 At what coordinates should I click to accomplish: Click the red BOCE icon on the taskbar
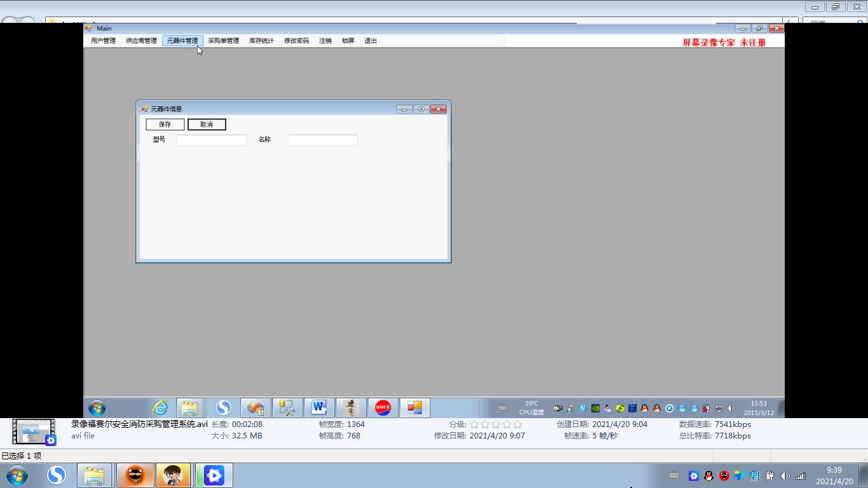coord(382,408)
